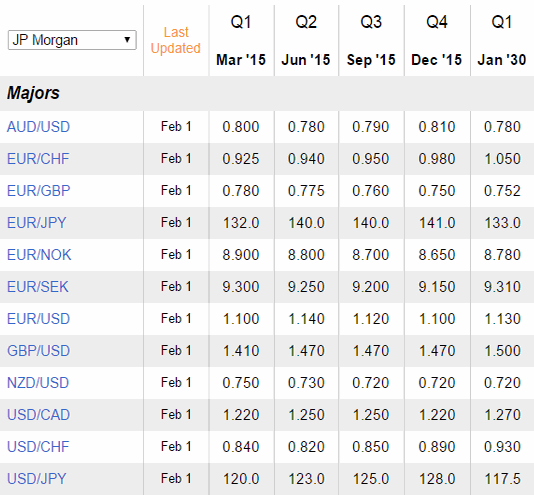Select USD/JPY Jan '30 value 117.5
Image resolution: width=534 pixels, height=495 pixels.
pos(502,479)
